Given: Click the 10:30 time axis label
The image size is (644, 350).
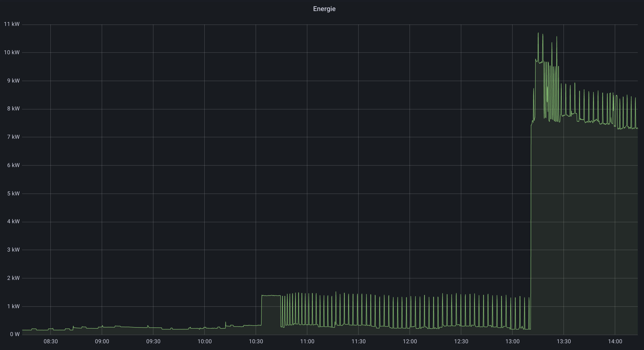Looking at the screenshot, I should tap(256, 342).
